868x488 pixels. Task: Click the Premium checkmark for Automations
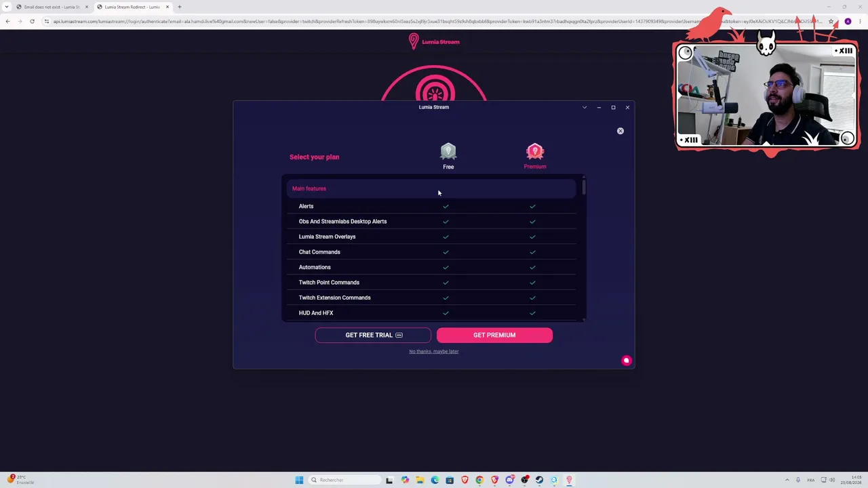click(x=532, y=267)
